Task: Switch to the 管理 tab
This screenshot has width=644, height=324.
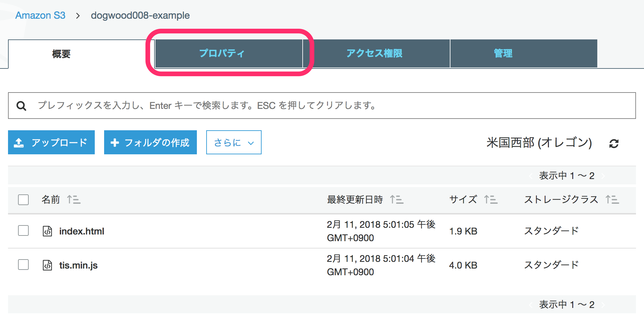Action: click(x=503, y=53)
